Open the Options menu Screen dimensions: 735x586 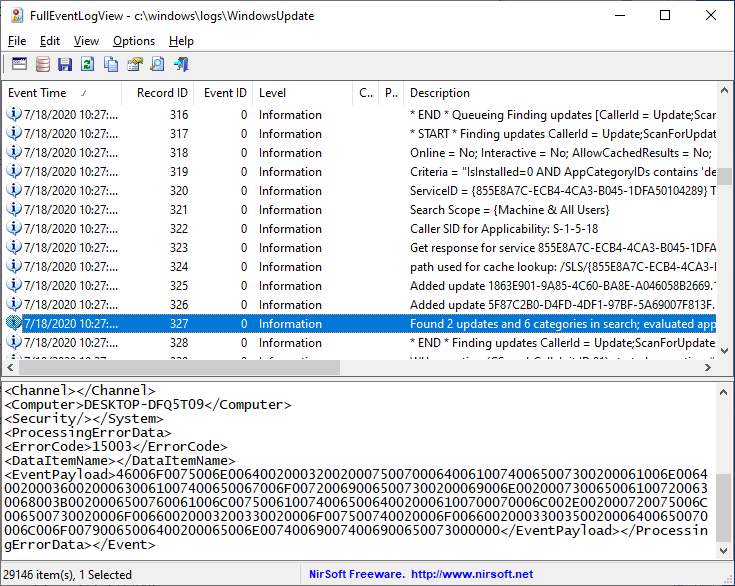coord(134,41)
